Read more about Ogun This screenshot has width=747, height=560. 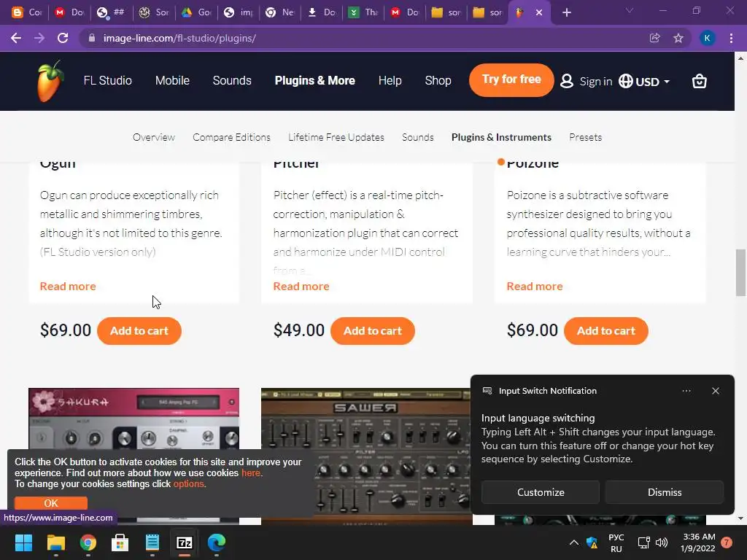point(68,286)
